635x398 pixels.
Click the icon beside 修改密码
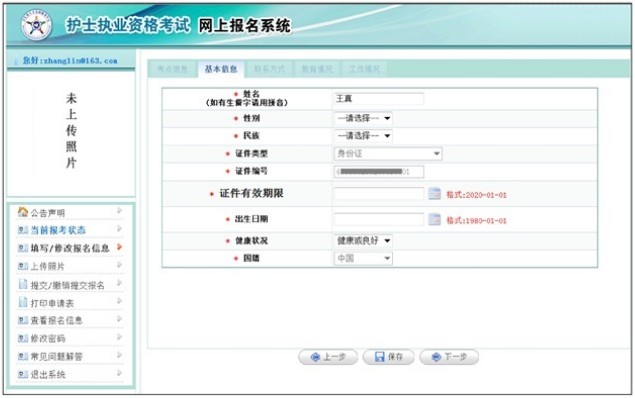(x=23, y=338)
